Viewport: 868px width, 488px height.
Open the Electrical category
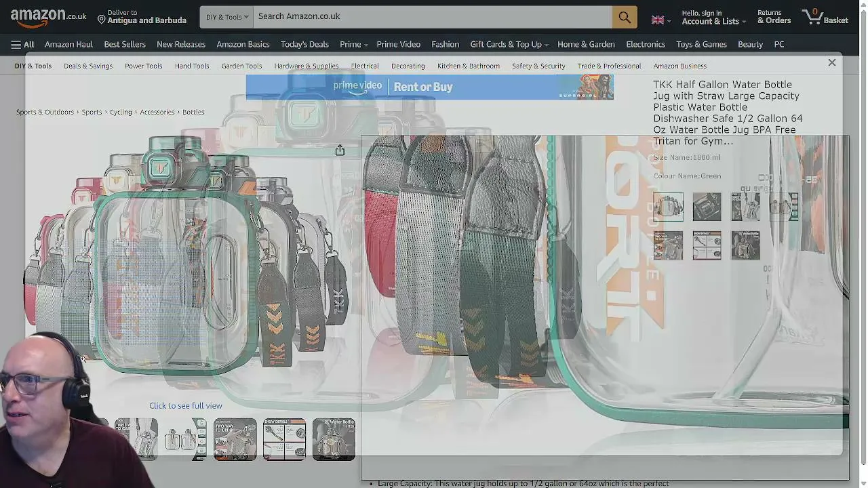pyautogui.click(x=365, y=66)
